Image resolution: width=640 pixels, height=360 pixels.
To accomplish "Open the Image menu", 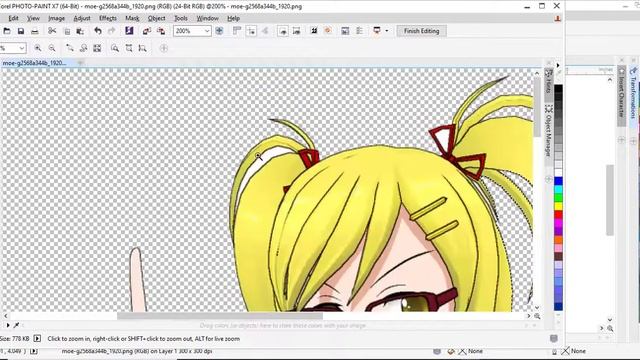I will click(56, 18).
